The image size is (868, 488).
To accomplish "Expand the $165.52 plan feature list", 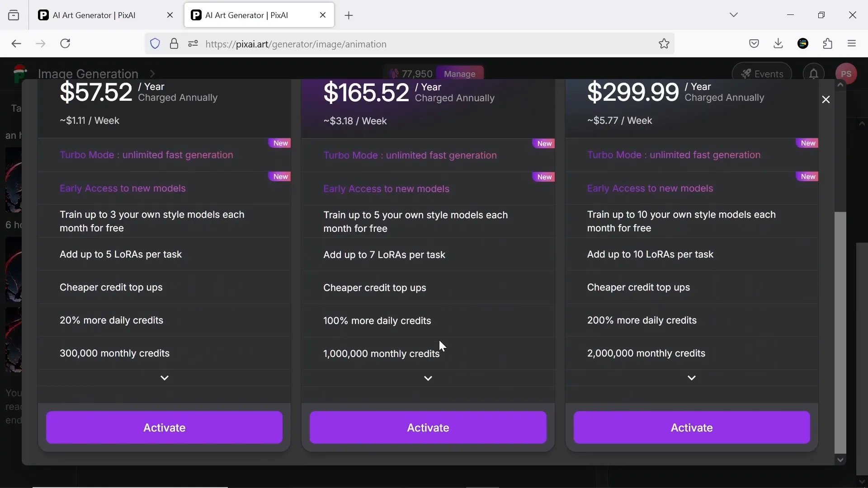I will [x=428, y=379].
